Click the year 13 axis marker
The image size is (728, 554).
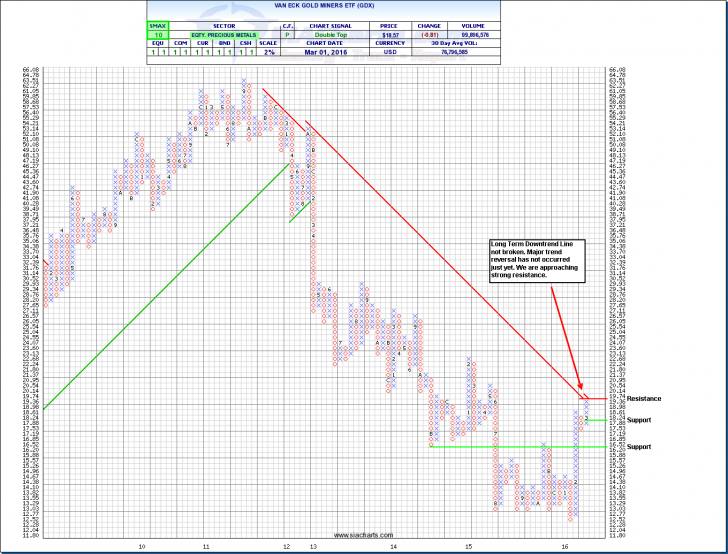pos(313,546)
